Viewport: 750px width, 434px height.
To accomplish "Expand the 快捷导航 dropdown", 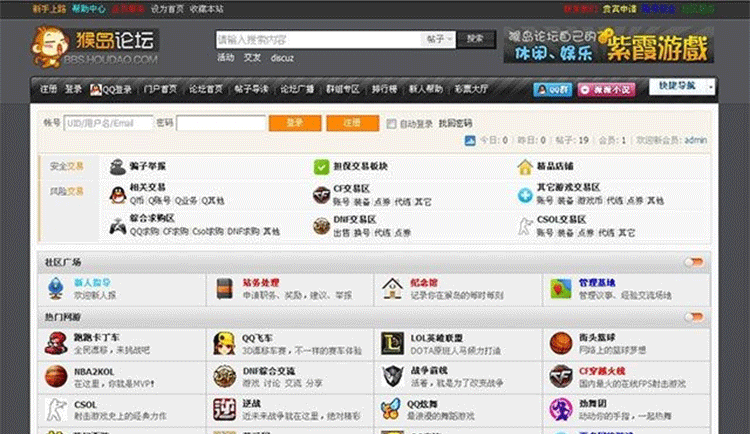I will click(x=682, y=87).
